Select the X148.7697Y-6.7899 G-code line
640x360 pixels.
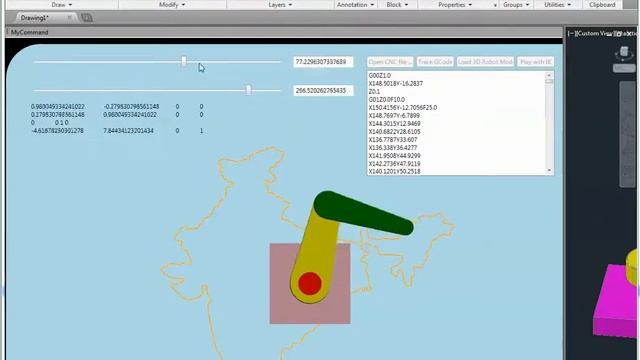[x=394, y=116]
